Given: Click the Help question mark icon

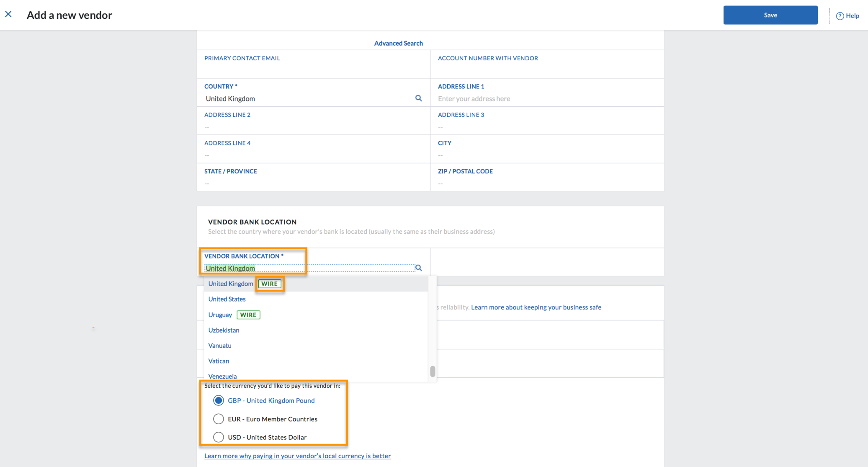Looking at the screenshot, I should (840, 16).
